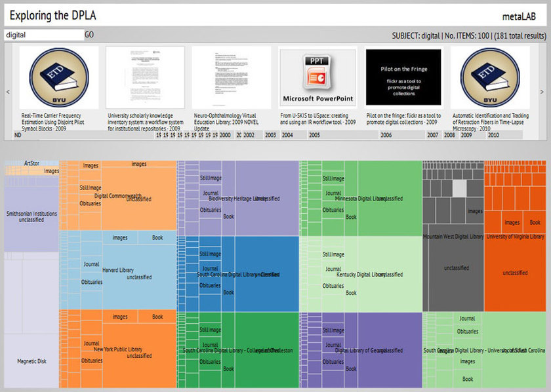The height and width of the screenshot is (392, 551).
Task: Open Automatic Identification and Tracking BYU thumbnail
Action: [490, 77]
